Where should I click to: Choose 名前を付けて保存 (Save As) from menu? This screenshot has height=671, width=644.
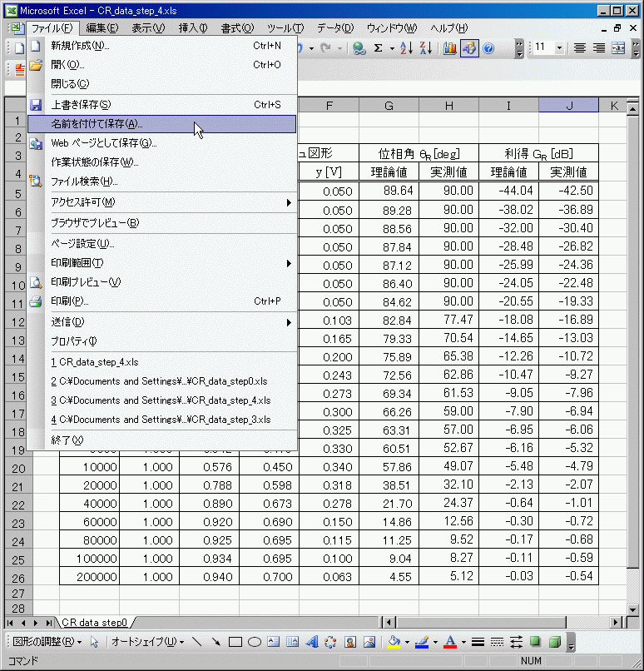97,123
